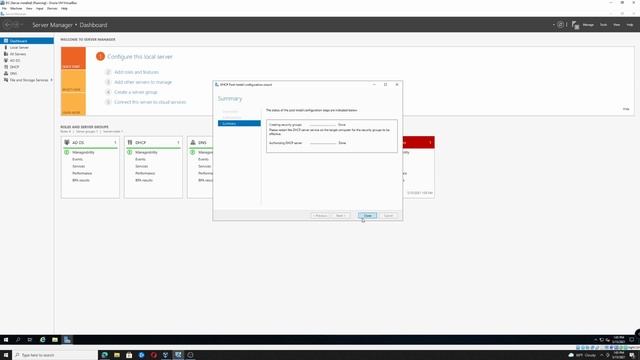Hide the welcome panel
This screenshot has height=360, width=640.
pos(626,109)
